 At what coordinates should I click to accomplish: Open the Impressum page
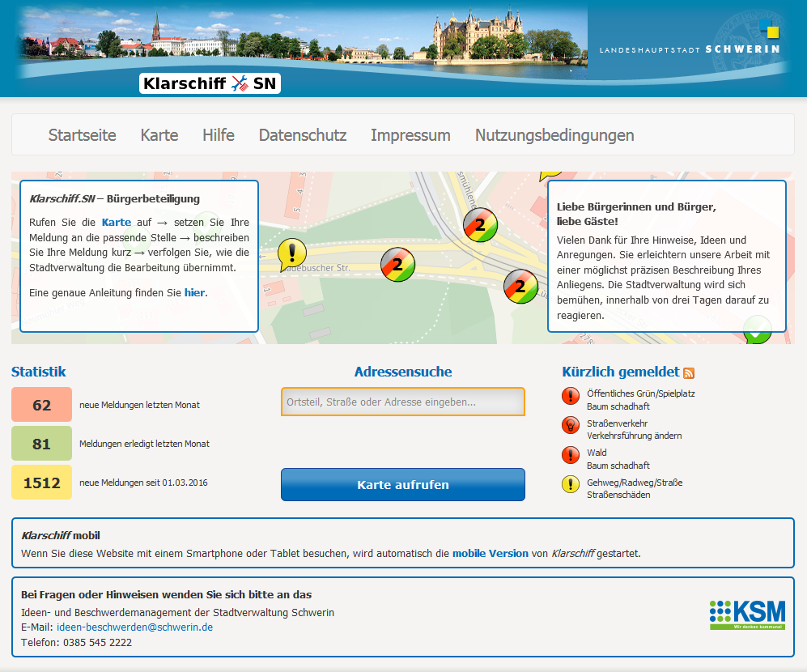pos(410,135)
